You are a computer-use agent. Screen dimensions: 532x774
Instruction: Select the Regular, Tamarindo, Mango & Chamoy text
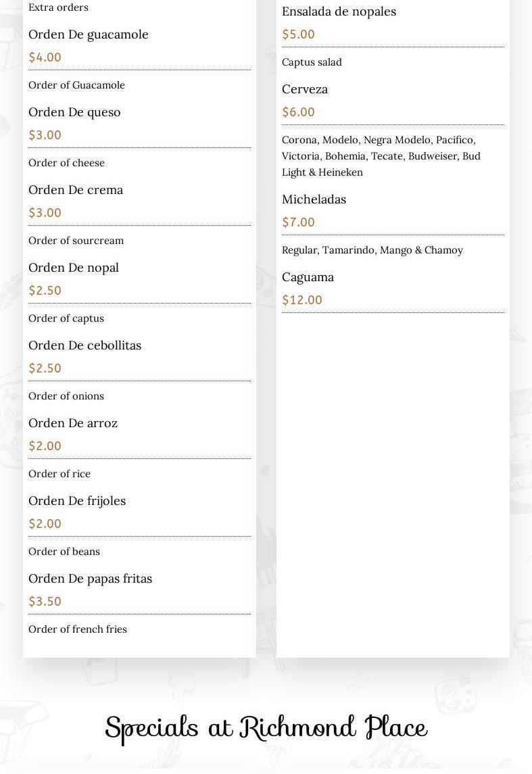(372, 250)
